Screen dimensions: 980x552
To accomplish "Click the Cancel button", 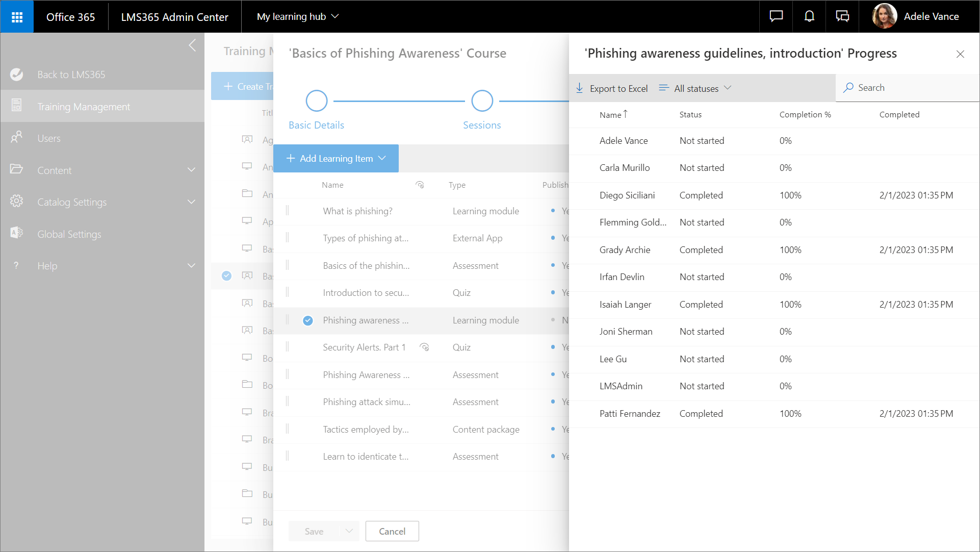I will tap(392, 531).
